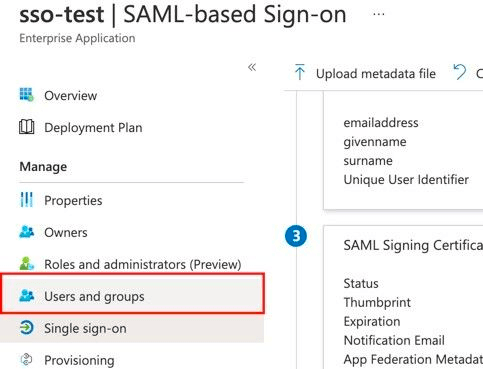Open the ellipsis more options menu

(x=379, y=14)
